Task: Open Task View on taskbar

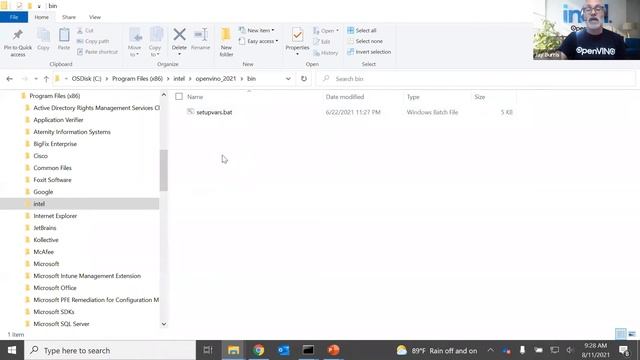Action: pos(208,350)
